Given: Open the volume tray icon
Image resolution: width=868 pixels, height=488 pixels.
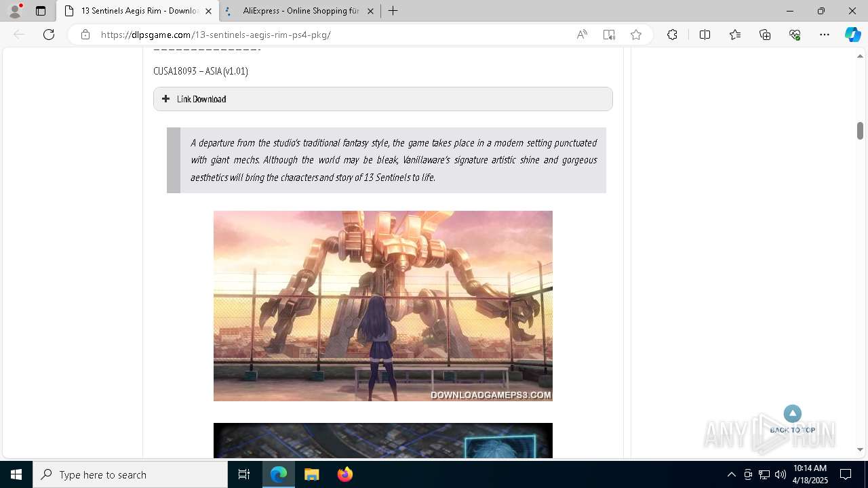Looking at the screenshot, I should pos(780,474).
